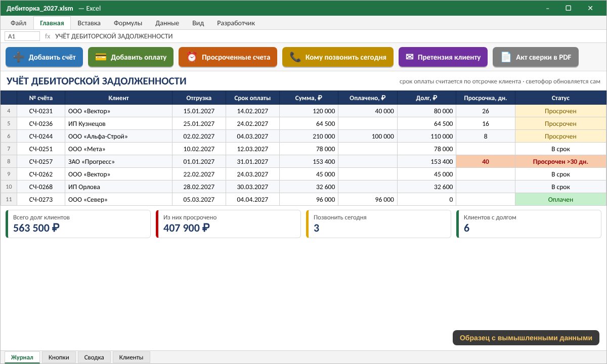Open the Вид ribbon tab
Image resolution: width=607 pixels, height=364 pixels.
point(198,23)
